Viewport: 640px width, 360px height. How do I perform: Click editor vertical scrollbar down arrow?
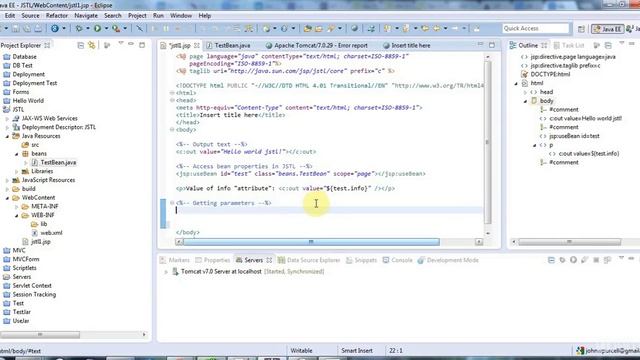point(488,233)
